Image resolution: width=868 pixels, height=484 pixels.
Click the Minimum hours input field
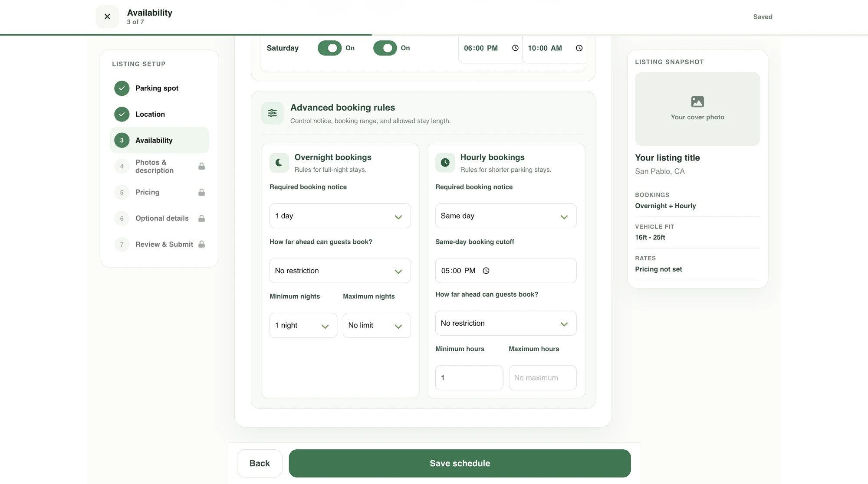click(469, 378)
